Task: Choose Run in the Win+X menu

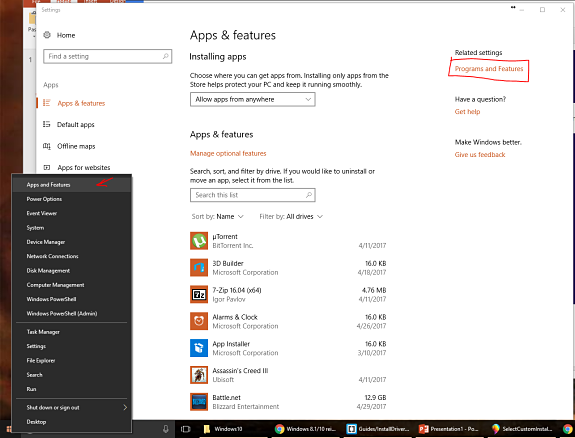Action: pos(72,389)
